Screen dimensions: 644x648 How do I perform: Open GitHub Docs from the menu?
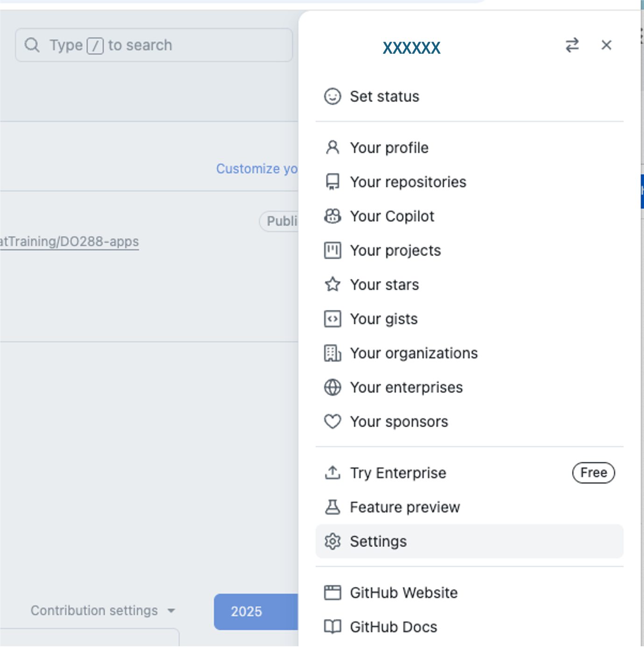click(393, 627)
